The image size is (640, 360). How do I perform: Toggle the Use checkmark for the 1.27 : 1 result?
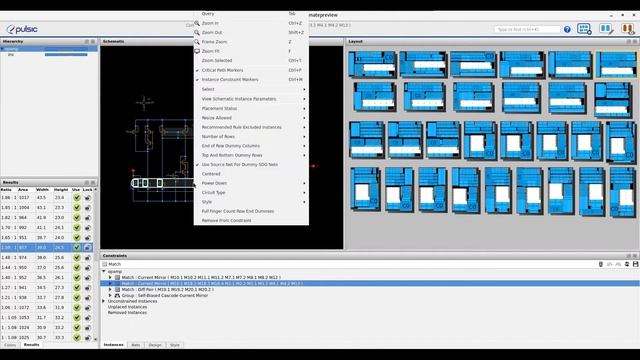(76, 287)
